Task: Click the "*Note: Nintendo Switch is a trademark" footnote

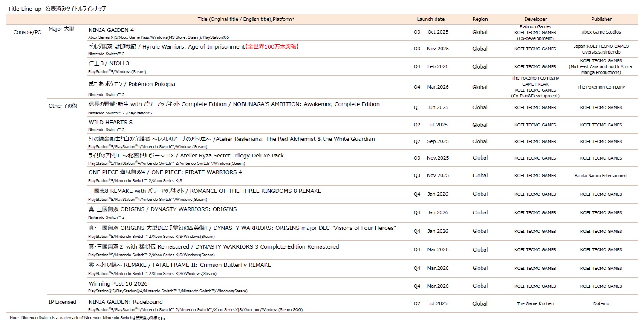Action: click(87, 318)
